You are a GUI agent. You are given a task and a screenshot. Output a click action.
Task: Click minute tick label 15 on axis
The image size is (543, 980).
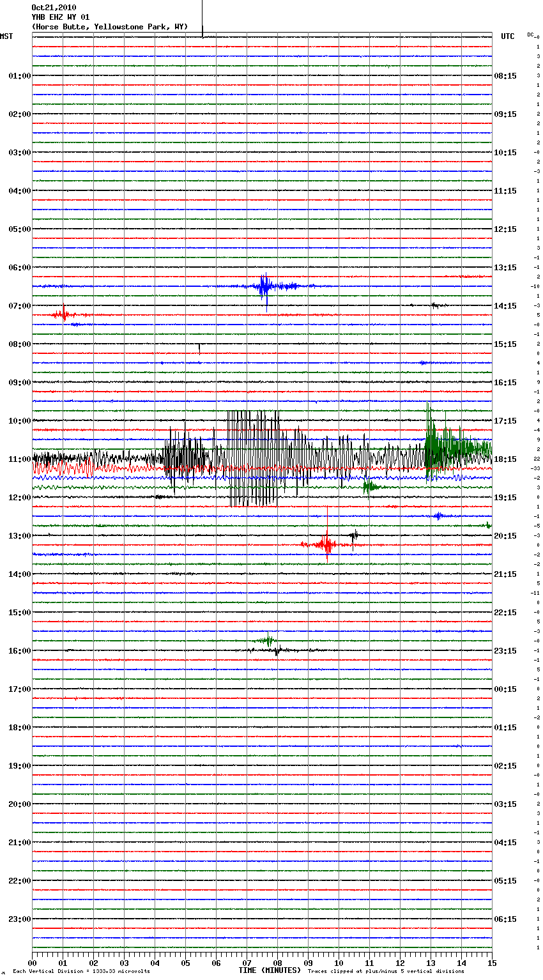point(492,963)
